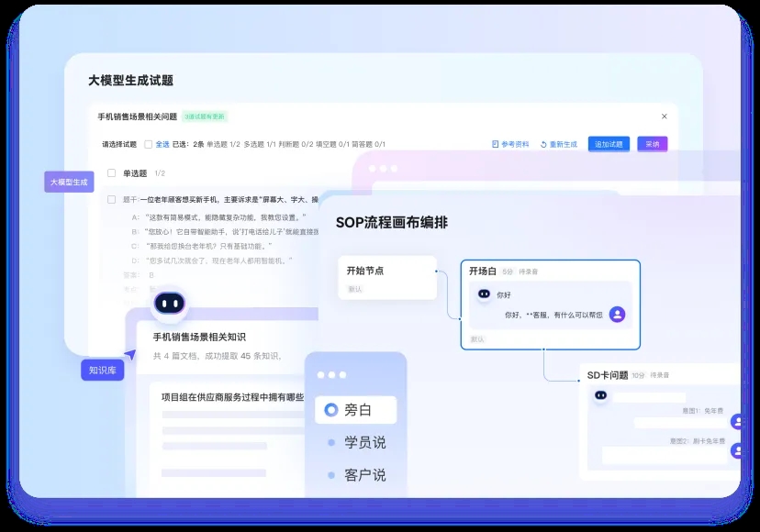Tick the checkbox beside the first 题干 question
Image resolution: width=760 pixels, height=532 pixels.
[111, 199]
